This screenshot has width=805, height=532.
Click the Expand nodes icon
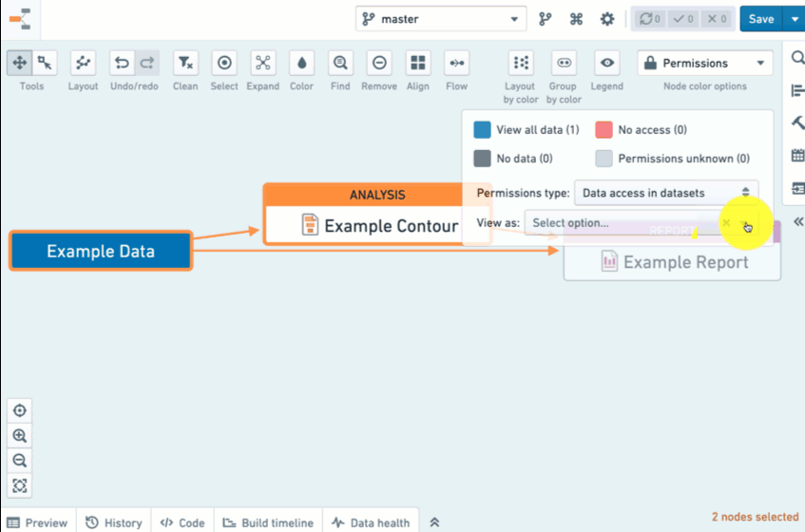tap(263, 63)
